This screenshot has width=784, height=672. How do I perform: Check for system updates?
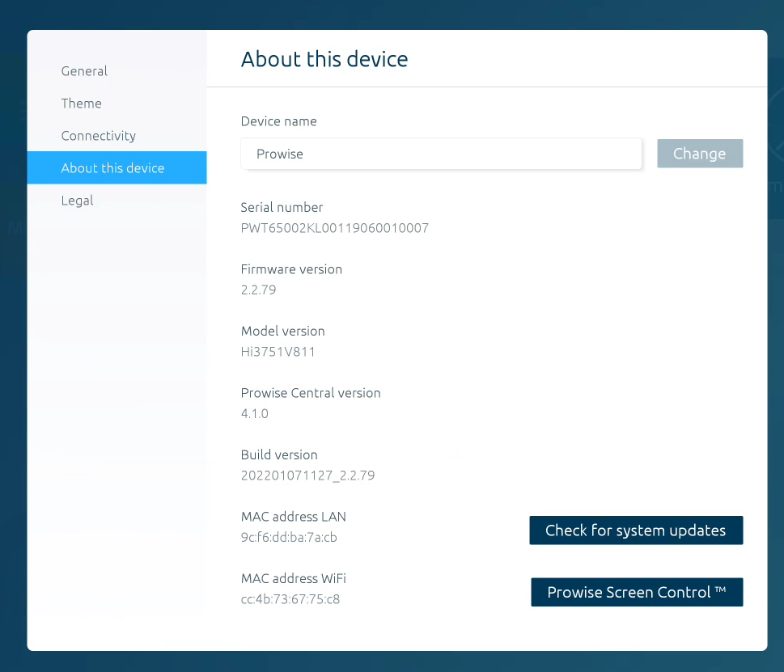tap(636, 530)
